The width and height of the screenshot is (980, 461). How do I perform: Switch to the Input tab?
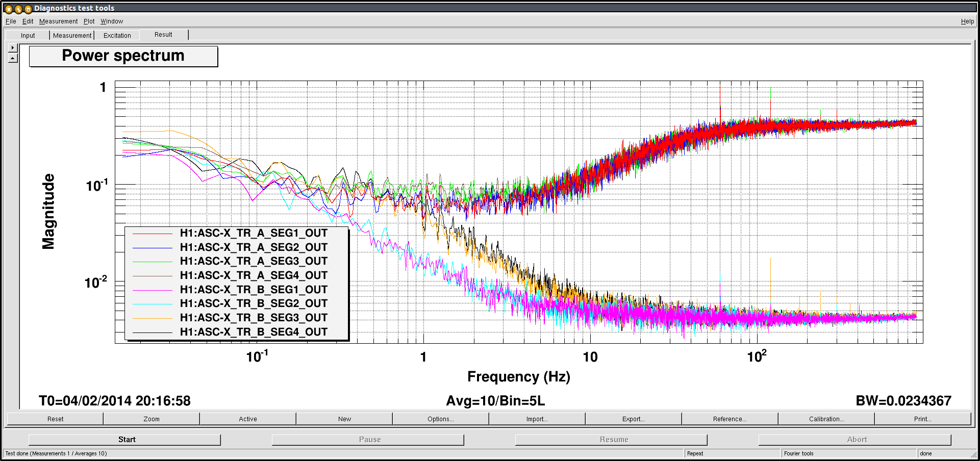[28, 35]
